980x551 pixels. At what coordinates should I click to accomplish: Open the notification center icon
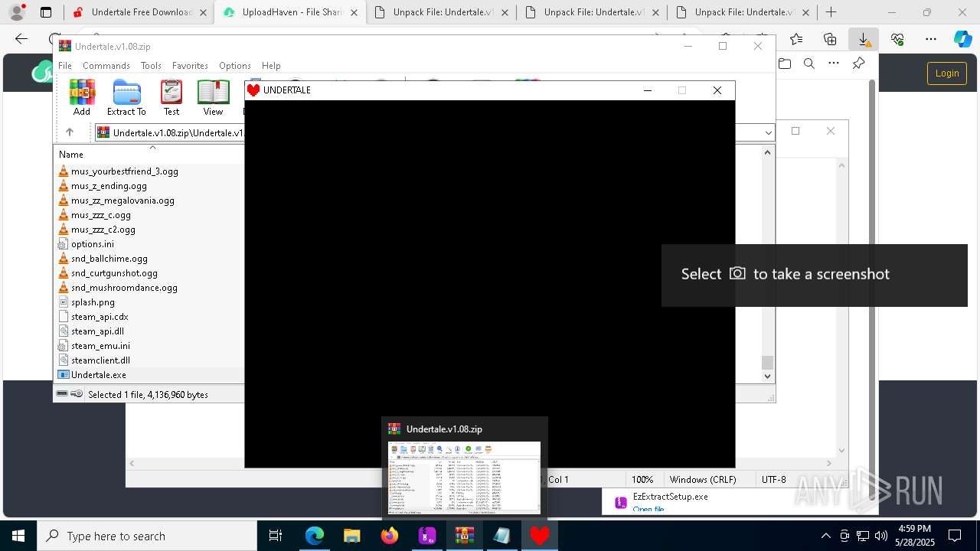[955, 536]
